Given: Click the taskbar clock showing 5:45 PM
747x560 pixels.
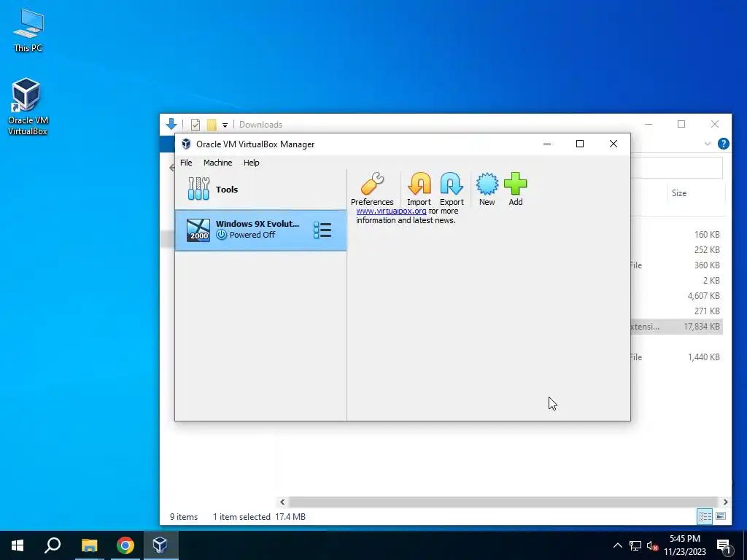Looking at the screenshot, I should tap(685, 545).
